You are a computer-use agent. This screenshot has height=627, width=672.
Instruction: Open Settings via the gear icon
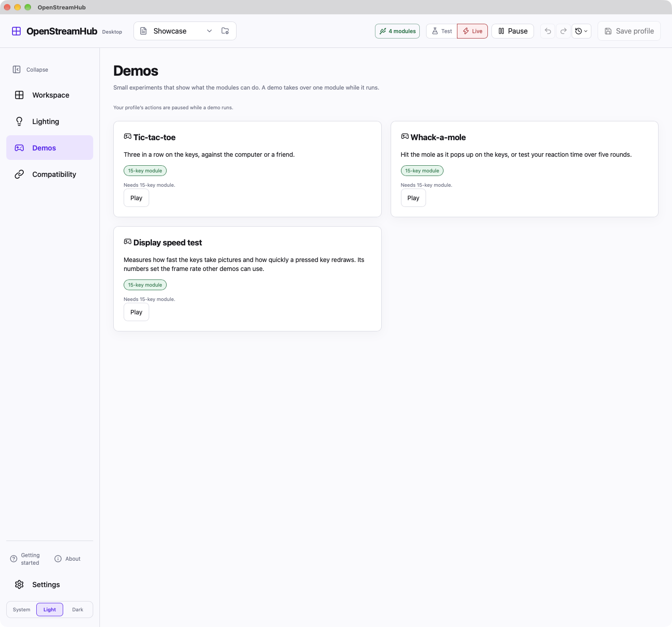tap(19, 584)
